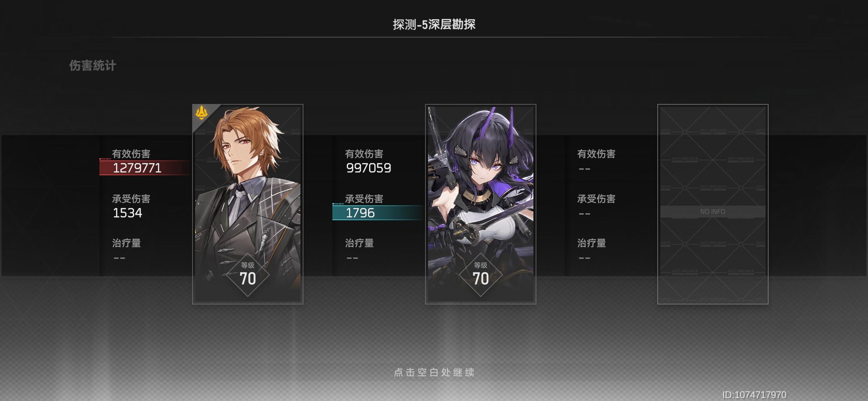Click the empty NO INFO card slot

tap(713, 204)
